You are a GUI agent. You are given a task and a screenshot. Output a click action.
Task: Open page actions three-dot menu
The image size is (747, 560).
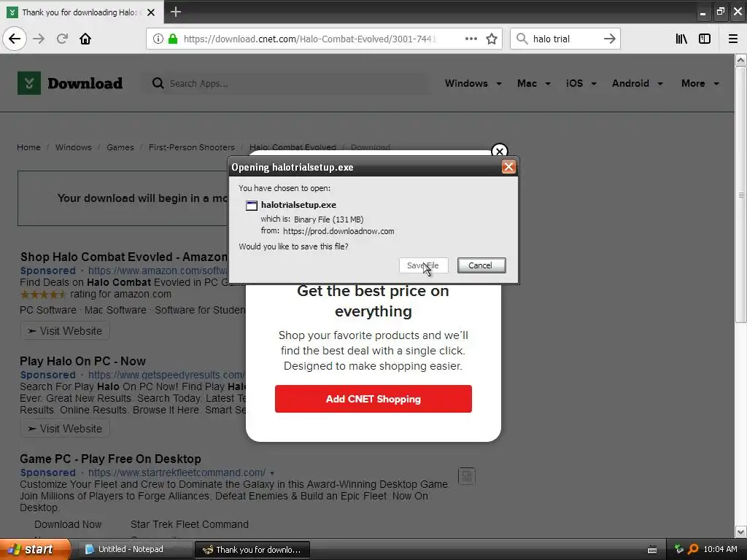(471, 39)
